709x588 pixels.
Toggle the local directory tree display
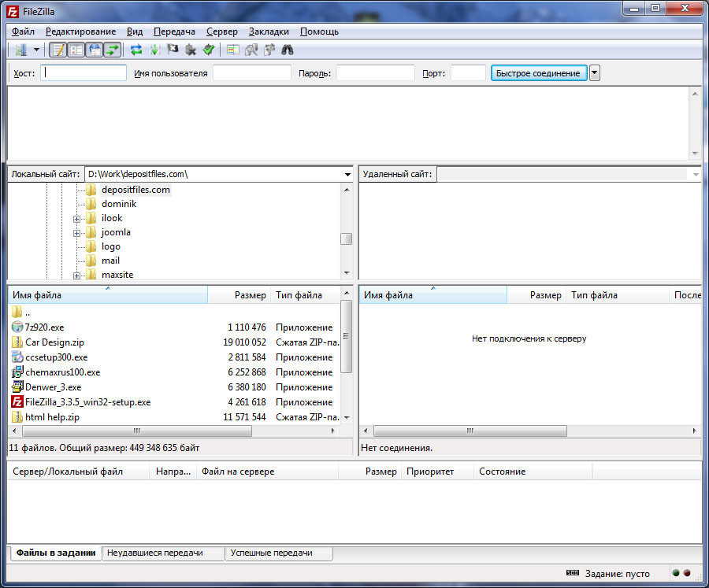(x=76, y=50)
